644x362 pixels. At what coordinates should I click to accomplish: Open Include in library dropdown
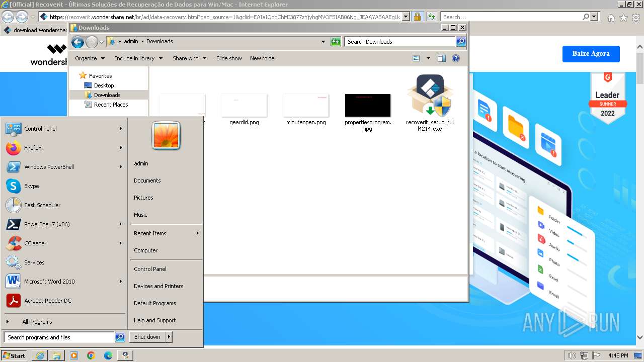pos(138,58)
